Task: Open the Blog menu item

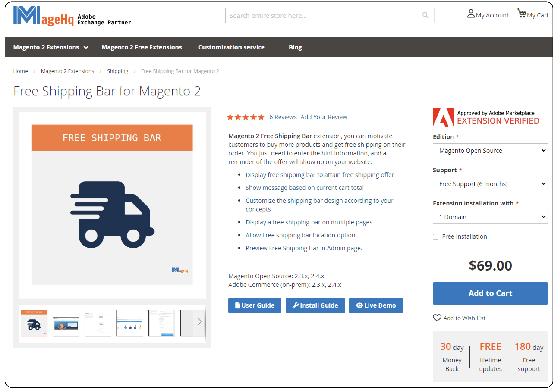Action: point(295,47)
